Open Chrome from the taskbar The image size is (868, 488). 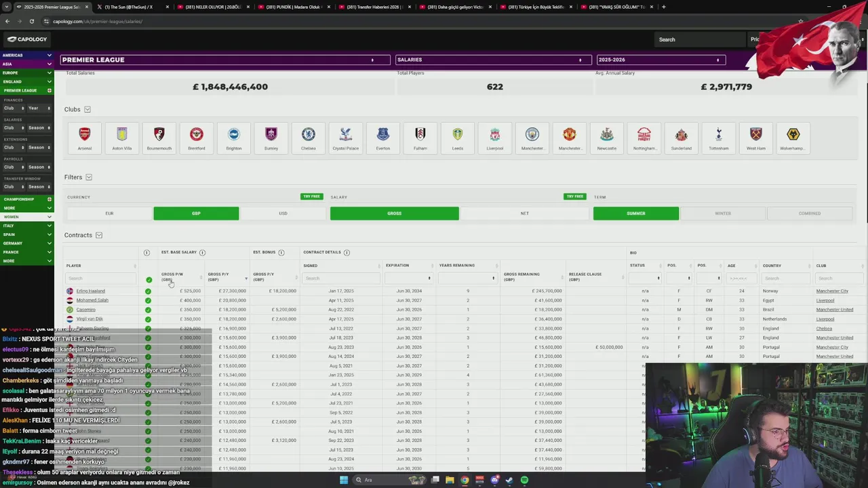[465, 480]
